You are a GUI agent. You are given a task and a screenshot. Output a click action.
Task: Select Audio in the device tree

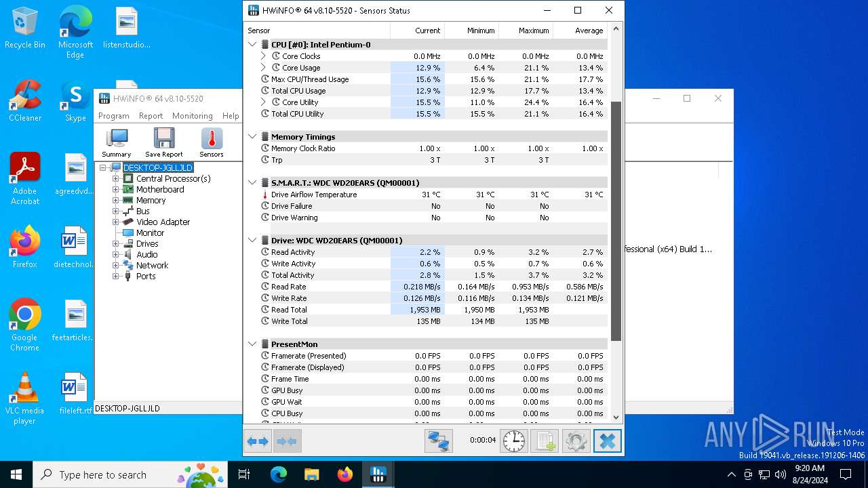pos(147,255)
